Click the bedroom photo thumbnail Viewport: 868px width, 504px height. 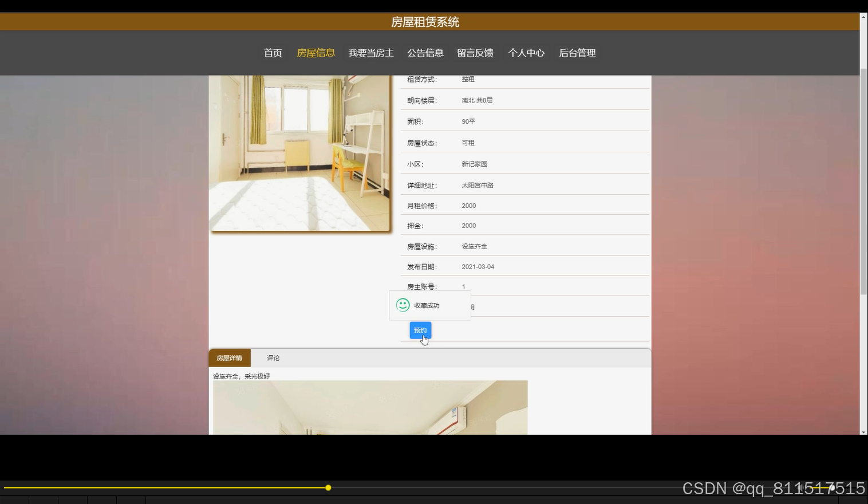pyautogui.click(x=300, y=152)
